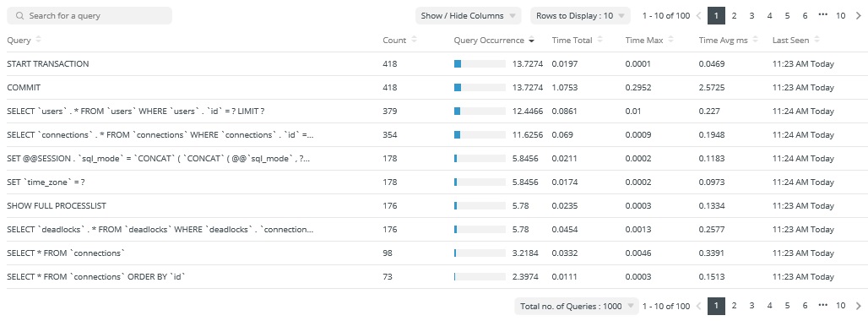Go to page 2 in top pagination

pyautogui.click(x=734, y=15)
